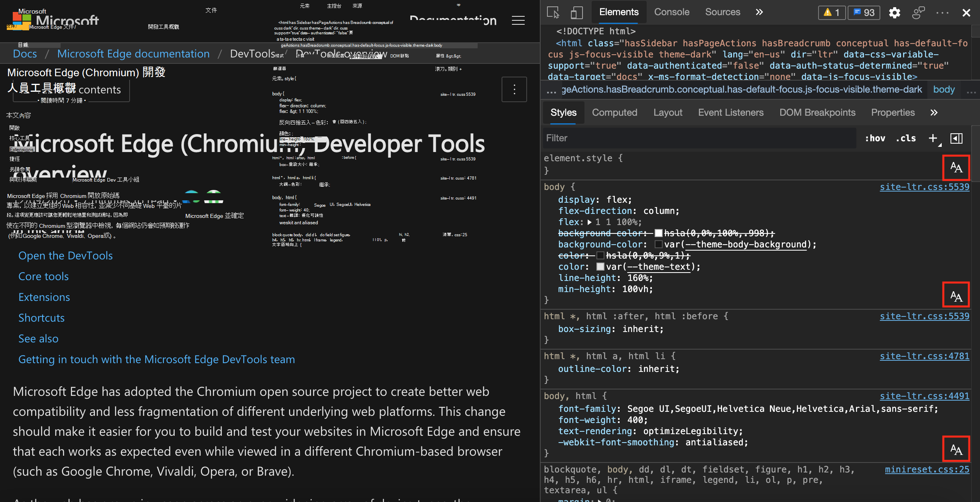Select the Event Listeners tab
Image resolution: width=980 pixels, height=502 pixels.
click(x=731, y=113)
